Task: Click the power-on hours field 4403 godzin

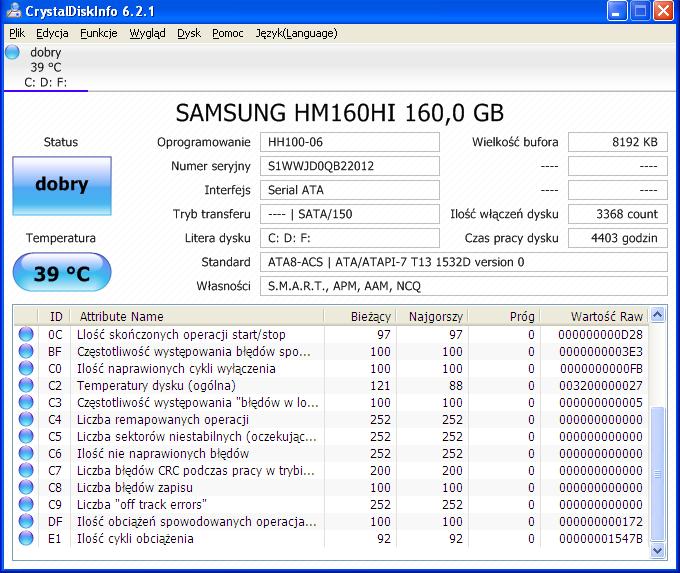Action: pos(618,238)
